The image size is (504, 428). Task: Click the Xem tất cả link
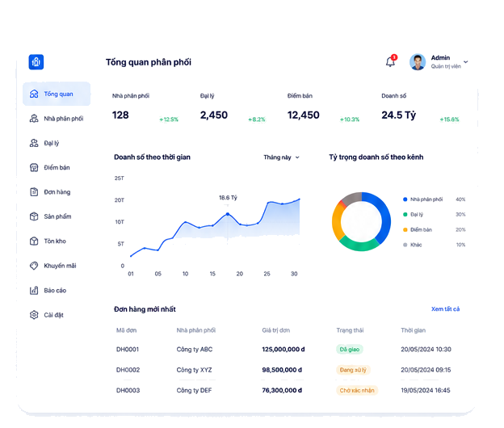(x=446, y=308)
